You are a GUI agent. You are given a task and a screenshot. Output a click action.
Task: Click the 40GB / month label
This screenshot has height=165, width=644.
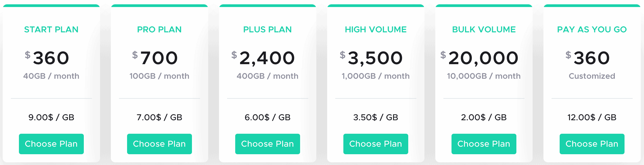click(x=51, y=76)
